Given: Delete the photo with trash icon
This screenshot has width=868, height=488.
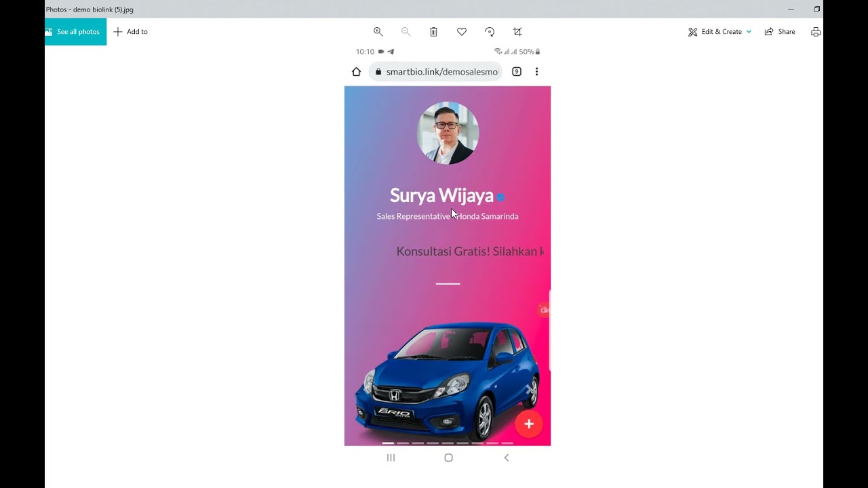Looking at the screenshot, I should tap(434, 32).
